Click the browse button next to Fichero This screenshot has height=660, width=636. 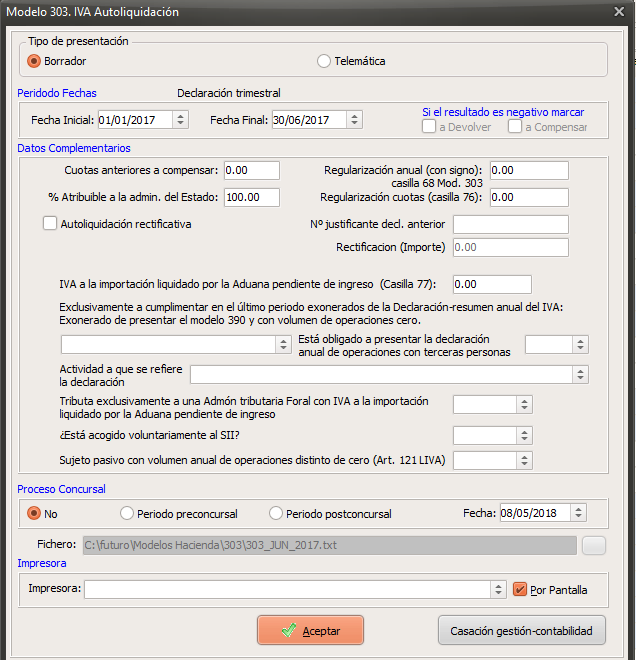(594, 546)
